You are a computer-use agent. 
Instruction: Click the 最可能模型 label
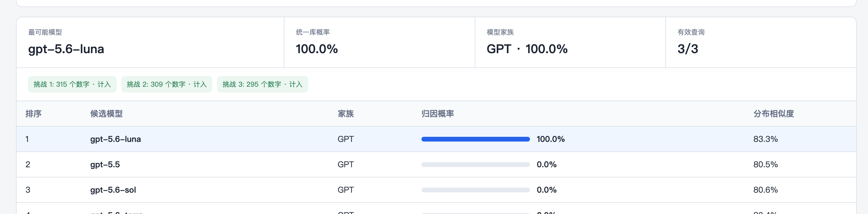point(45,32)
